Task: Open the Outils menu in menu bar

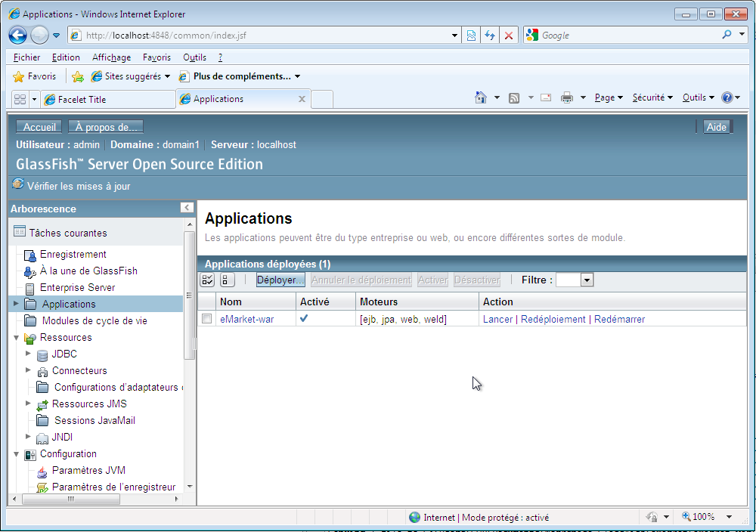Action: click(x=195, y=57)
